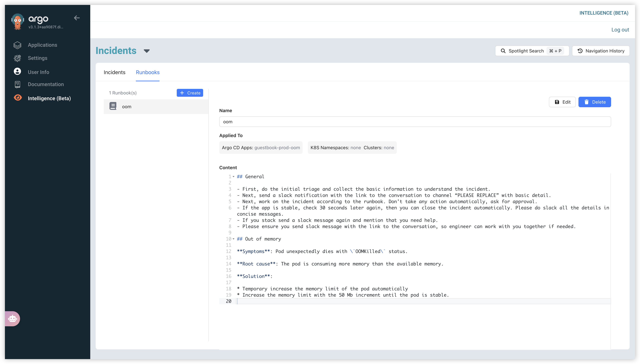Open the chatbot robot assistant button
Viewport: 640px width, 364px height.
pos(12,319)
